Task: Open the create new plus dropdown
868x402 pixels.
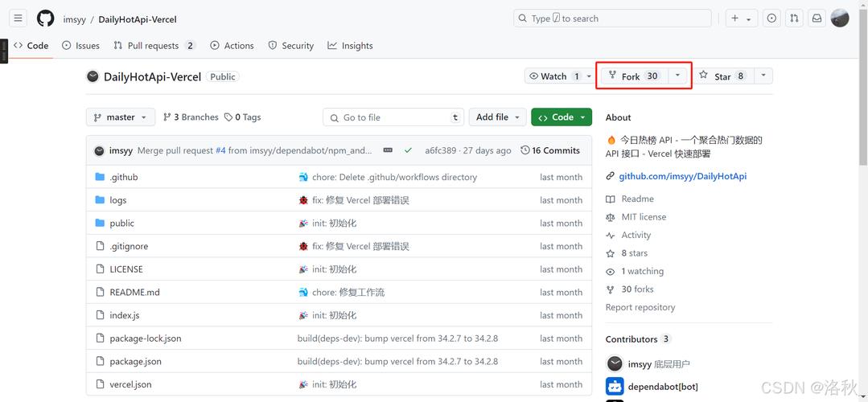Action: click(741, 18)
